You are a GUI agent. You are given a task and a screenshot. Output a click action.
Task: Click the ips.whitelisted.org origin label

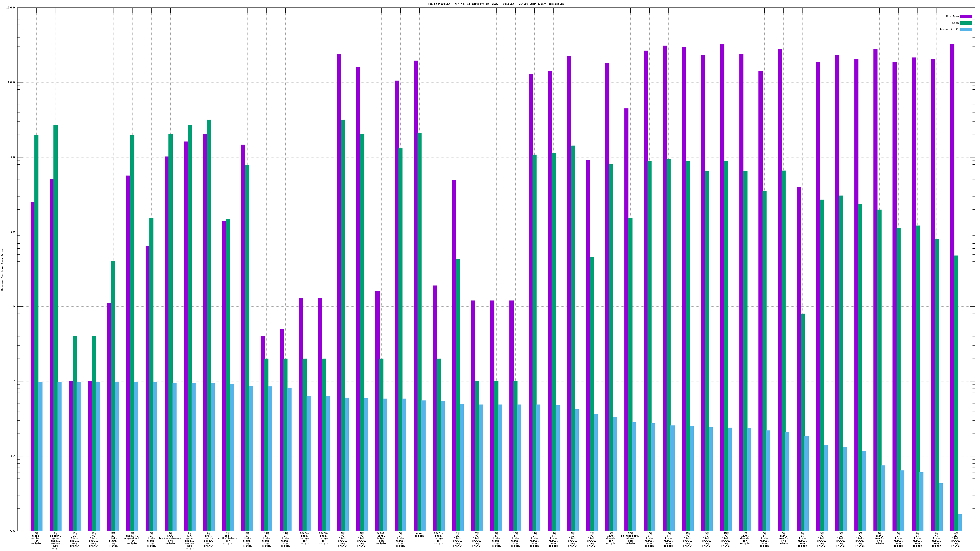227,539
